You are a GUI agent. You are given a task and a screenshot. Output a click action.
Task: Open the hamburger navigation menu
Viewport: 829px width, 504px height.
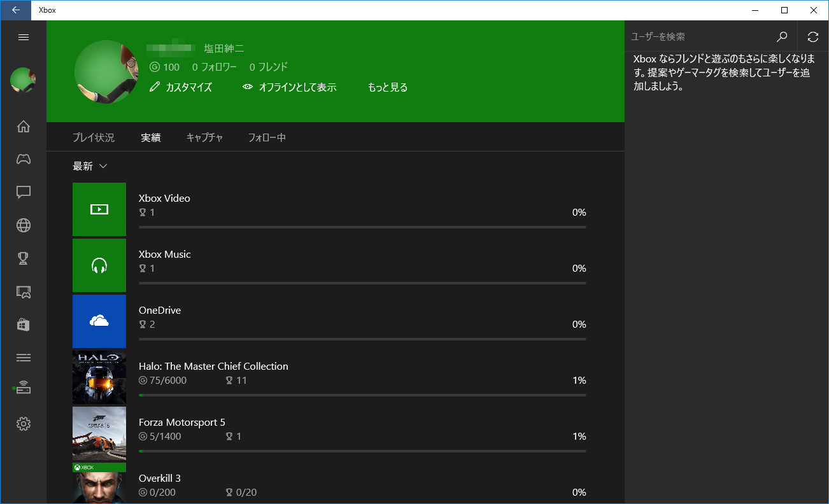click(24, 37)
